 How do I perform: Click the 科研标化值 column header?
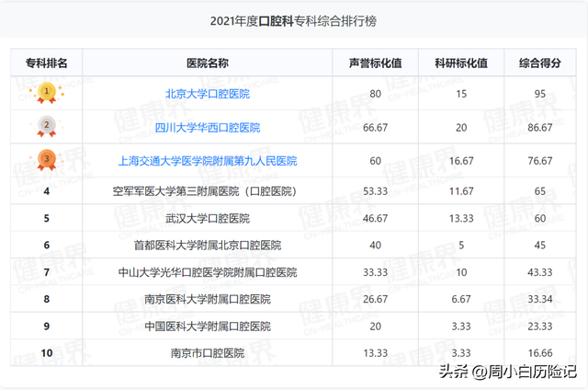pos(461,63)
